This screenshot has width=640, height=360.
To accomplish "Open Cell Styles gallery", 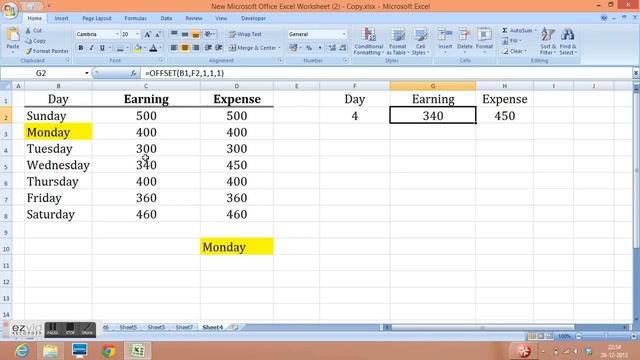I will [420, 41].
